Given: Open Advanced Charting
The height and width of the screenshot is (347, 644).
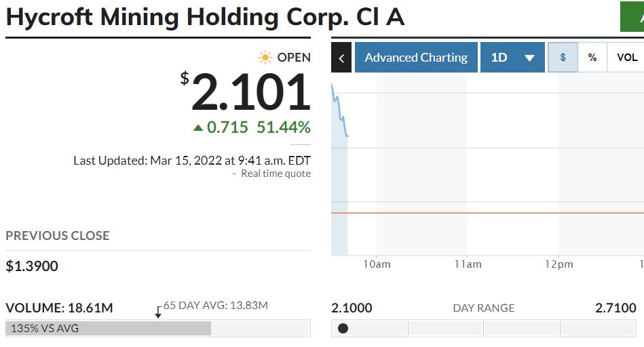Looking at the screenshot, I should point(415,58).
